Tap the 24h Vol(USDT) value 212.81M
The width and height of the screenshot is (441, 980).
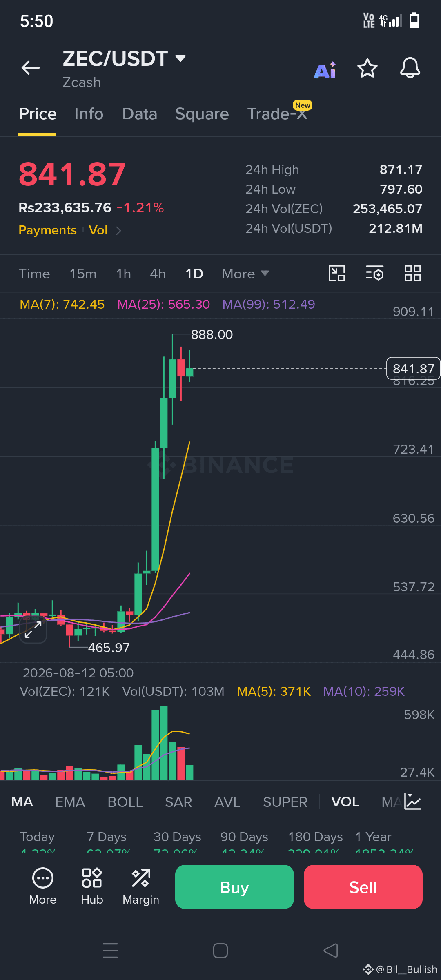[395, 228]
